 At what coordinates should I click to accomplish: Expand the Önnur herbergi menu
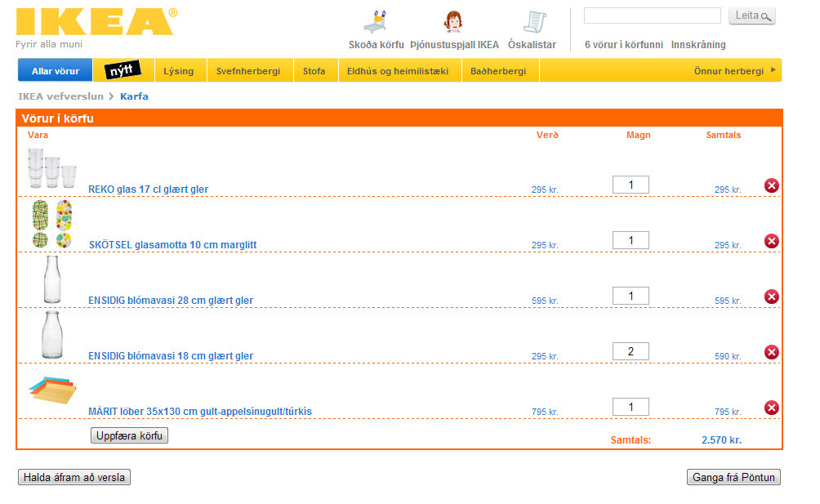(734, 71)
